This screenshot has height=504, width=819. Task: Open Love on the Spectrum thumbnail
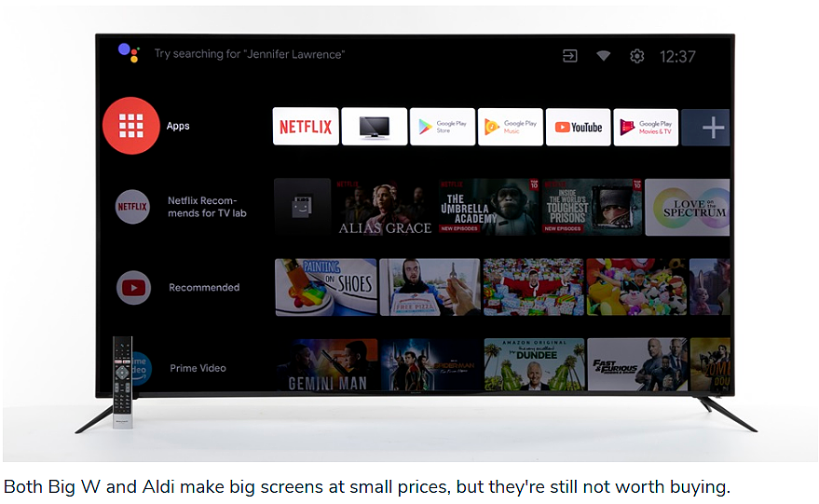click(x=688, y=208)
